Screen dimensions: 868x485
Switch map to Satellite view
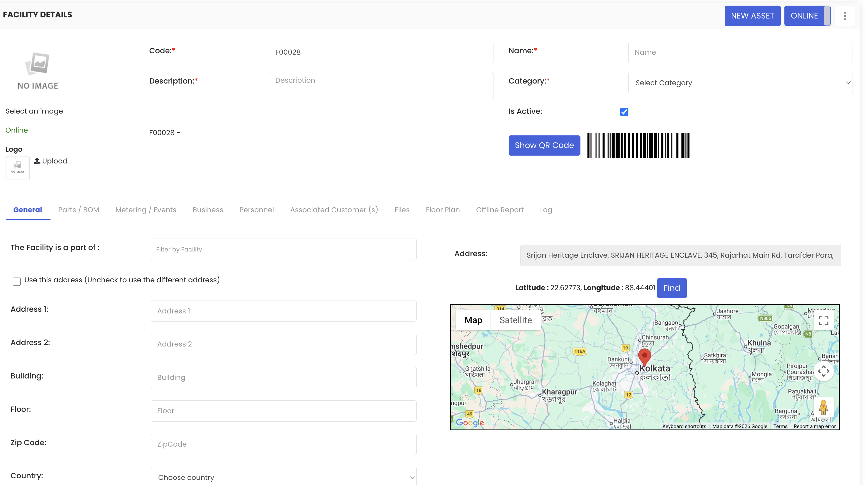tap(515, 320)
